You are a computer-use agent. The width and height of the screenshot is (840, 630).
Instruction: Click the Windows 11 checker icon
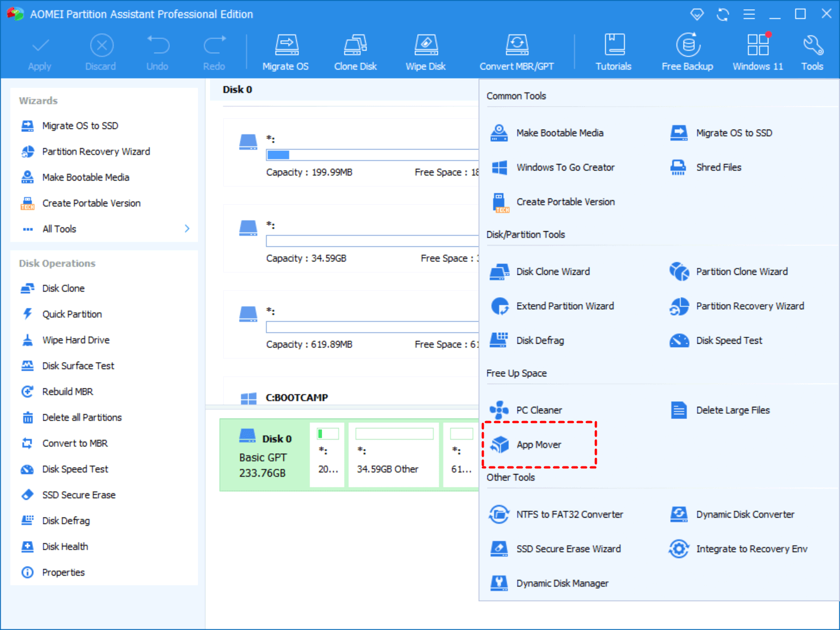point(757,52)
